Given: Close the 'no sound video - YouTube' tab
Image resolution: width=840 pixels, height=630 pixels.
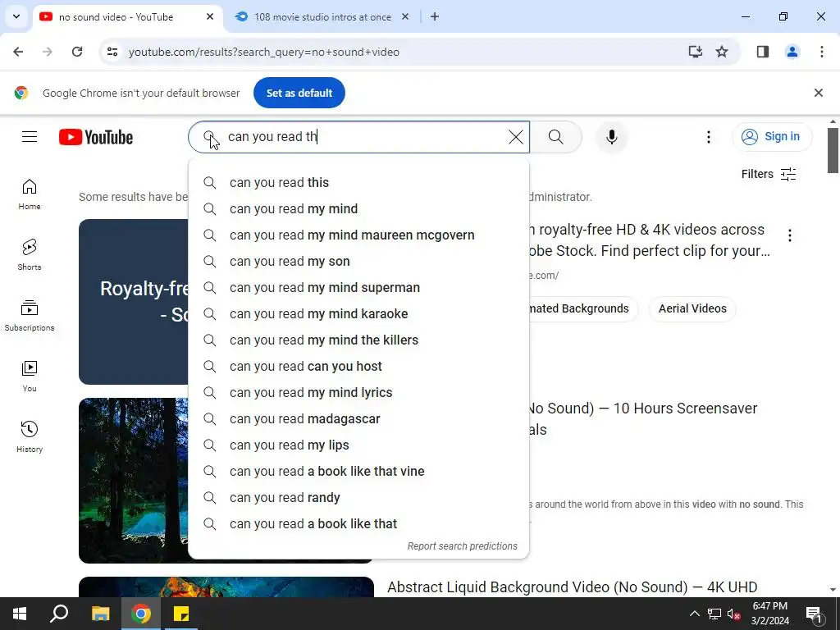Looking at the screenshot, I should 210,16.
